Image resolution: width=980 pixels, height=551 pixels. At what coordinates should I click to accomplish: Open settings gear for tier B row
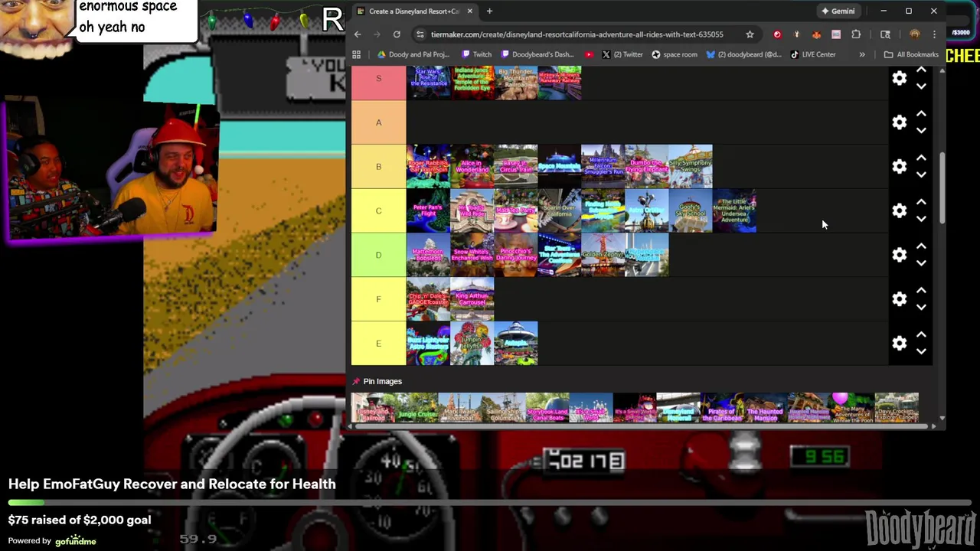click(900, 166)
